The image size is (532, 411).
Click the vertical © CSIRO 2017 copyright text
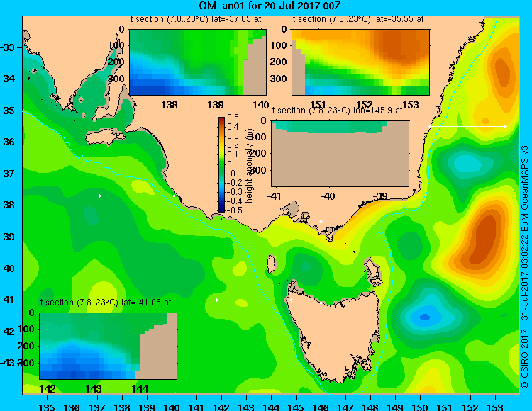pyautogui.click(x=524, y=359)
